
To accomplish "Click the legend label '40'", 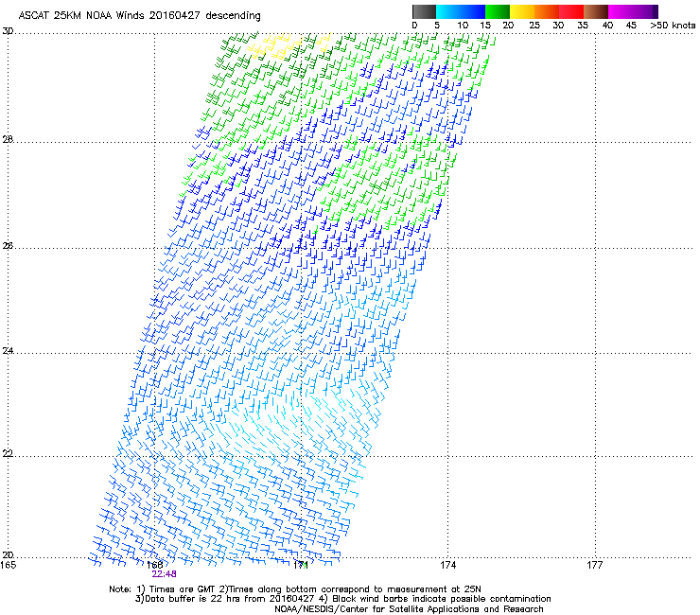I will tap(607, 25).
